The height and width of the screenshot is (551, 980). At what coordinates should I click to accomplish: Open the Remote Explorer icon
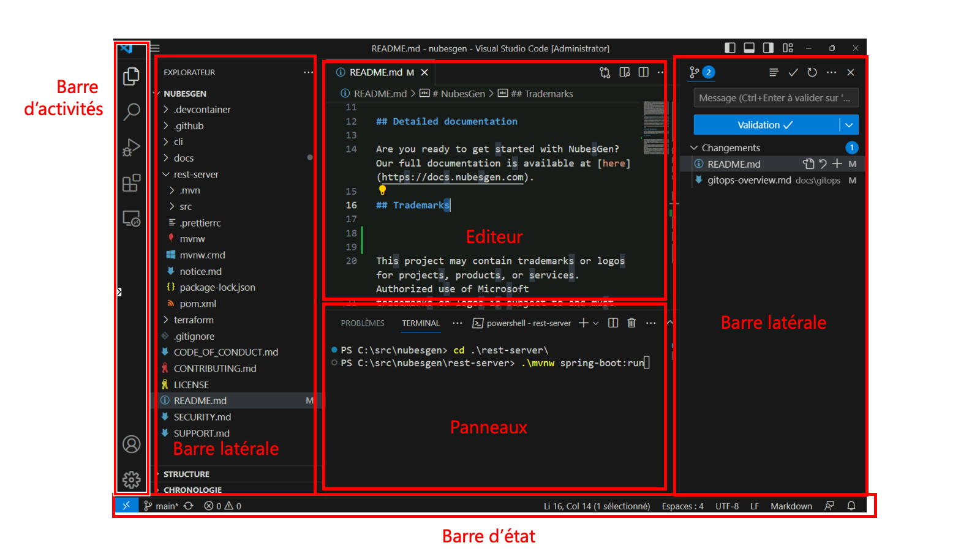click(x=131, y=218)
